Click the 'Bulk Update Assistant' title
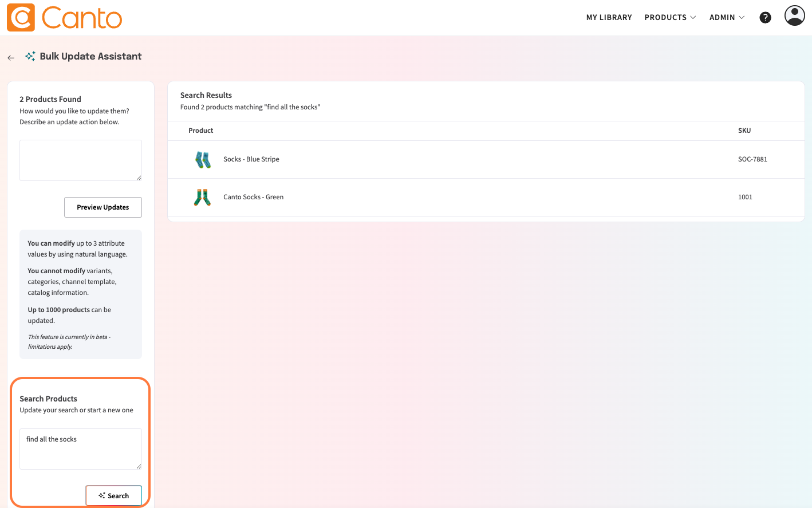Screen dimensions: 812x508 pyautogui.click(x=90, y=56)
